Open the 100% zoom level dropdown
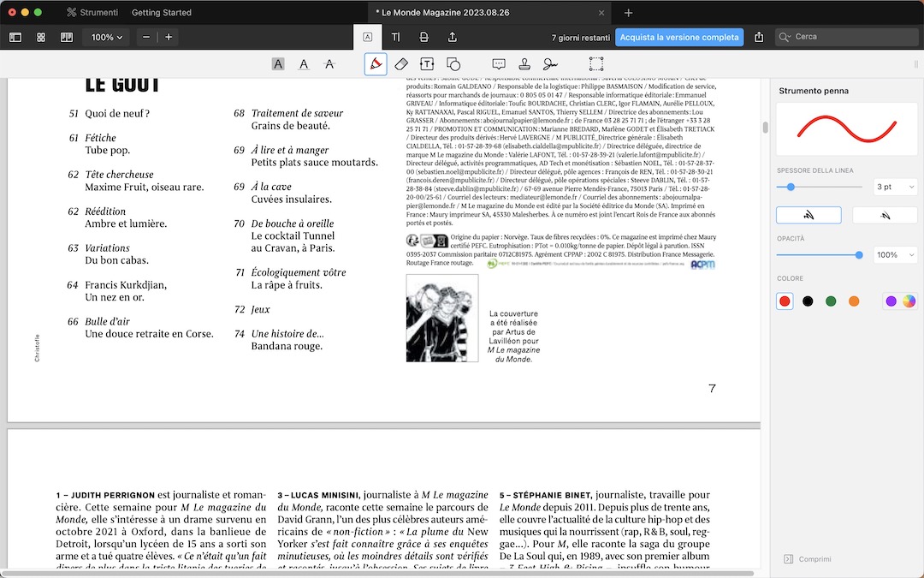The height and width of the screenshot is (578, 924). point(108,38)
